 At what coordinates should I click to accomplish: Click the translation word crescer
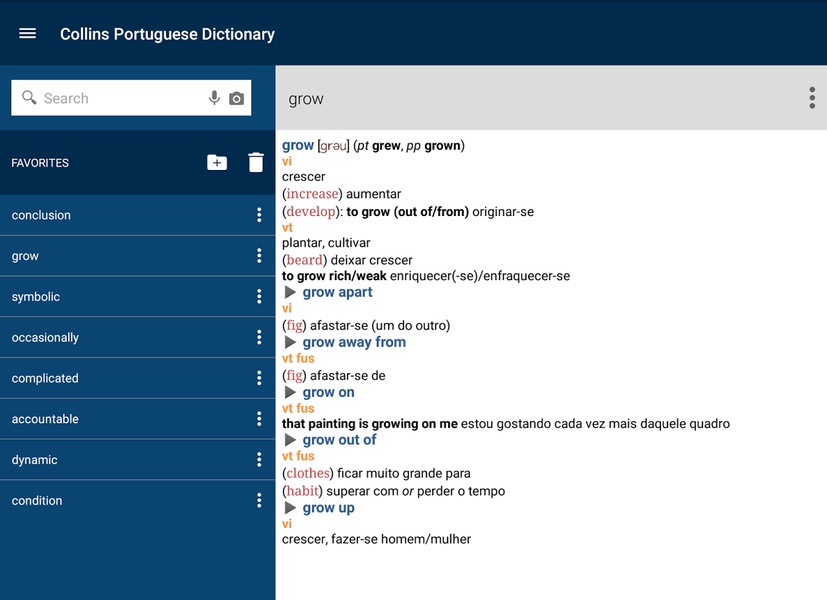click(x=304, y=177)
